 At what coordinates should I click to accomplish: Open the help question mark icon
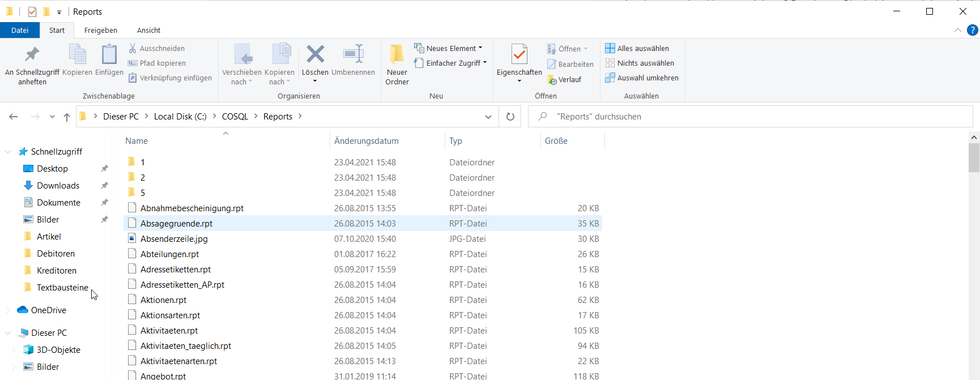coord(972,30)
